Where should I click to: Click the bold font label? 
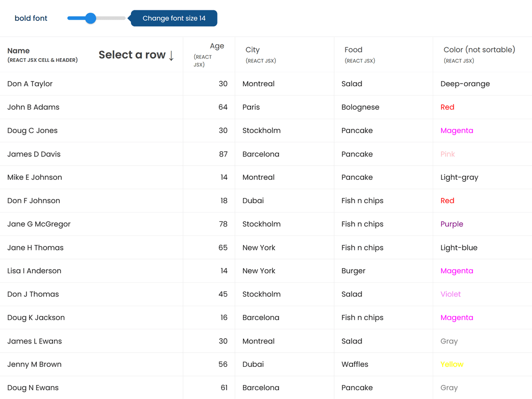(x=31, y=18)
